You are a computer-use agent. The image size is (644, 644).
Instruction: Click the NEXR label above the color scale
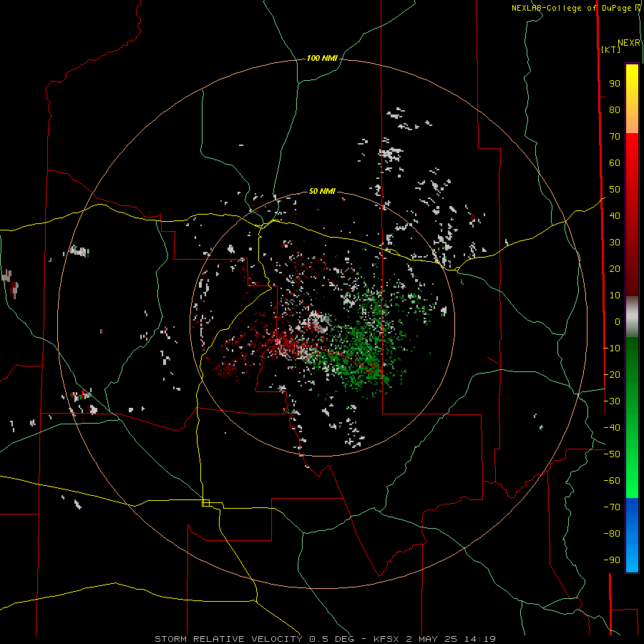click(629, 43)
